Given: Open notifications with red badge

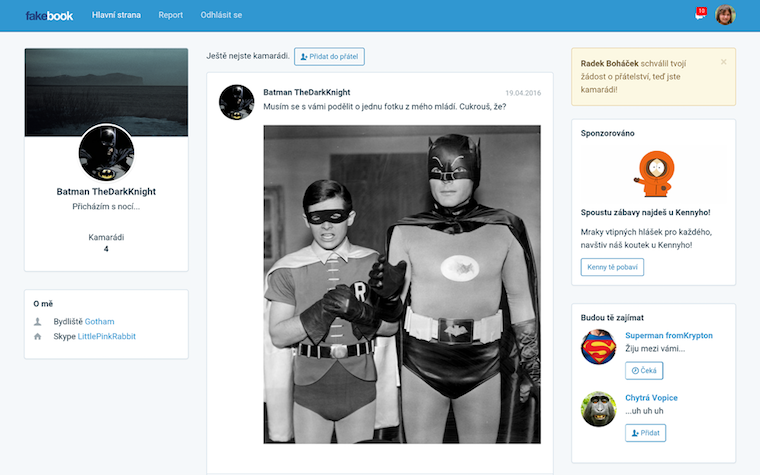Looking at the screenshot, I should point(700,14).
